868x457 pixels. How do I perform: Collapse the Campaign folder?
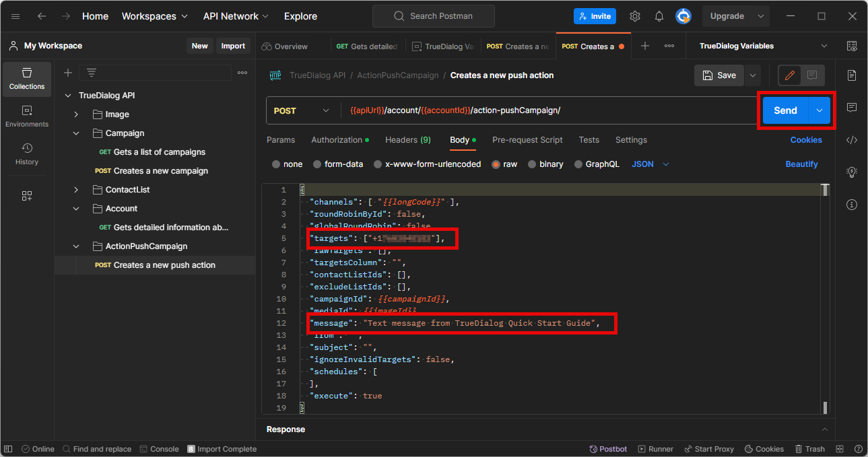tap(76, 133)
